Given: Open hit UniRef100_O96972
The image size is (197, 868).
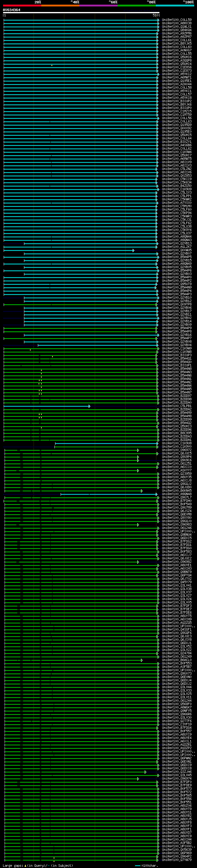Looking at the screenshot, I should coord(177,450).
